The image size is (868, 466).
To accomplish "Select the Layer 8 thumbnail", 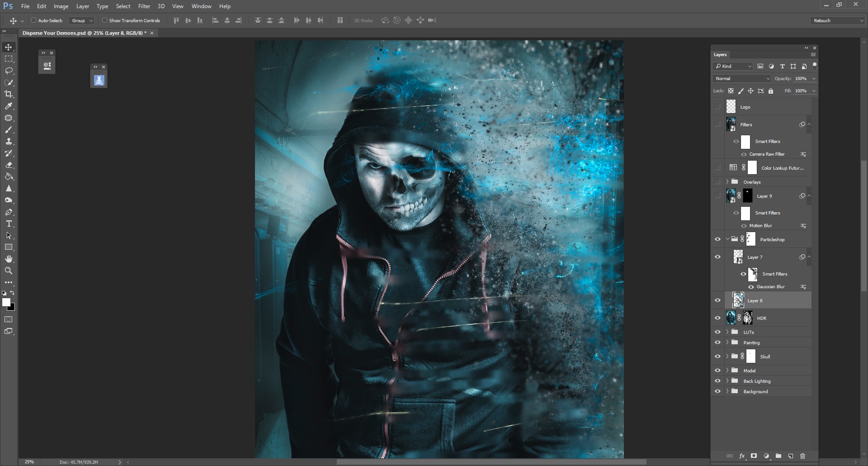I will click(x=738, y=300).
